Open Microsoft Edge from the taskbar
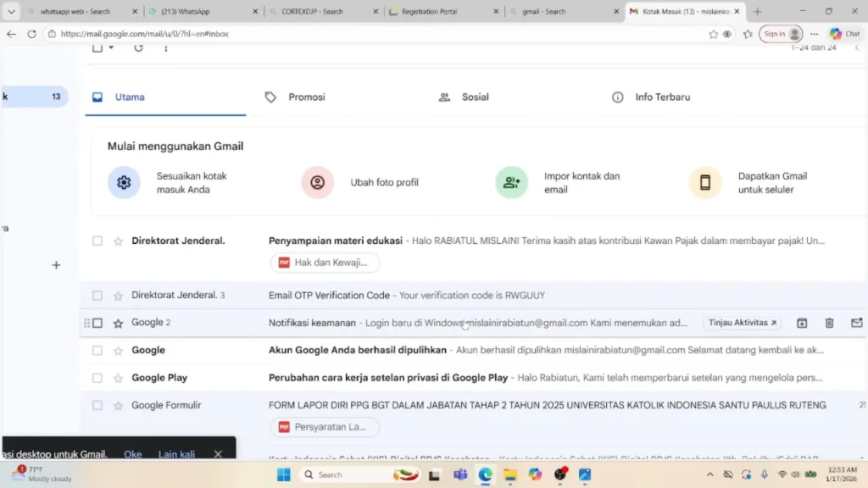The width and height of the screenshot is (868, 488). [486, 474]
